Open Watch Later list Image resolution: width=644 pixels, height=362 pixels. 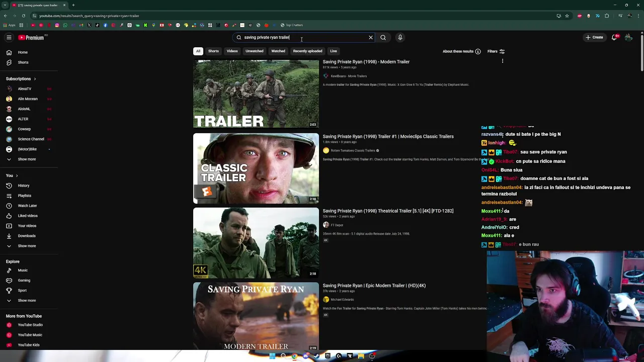29,206
